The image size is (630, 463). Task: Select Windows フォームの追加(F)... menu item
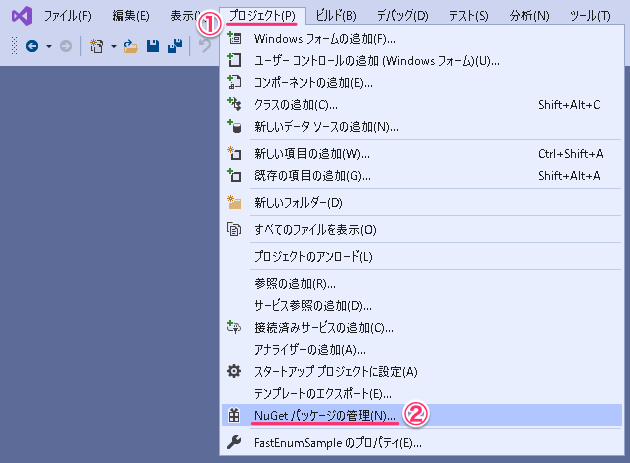pyautogui.click(x=422, y=39)
